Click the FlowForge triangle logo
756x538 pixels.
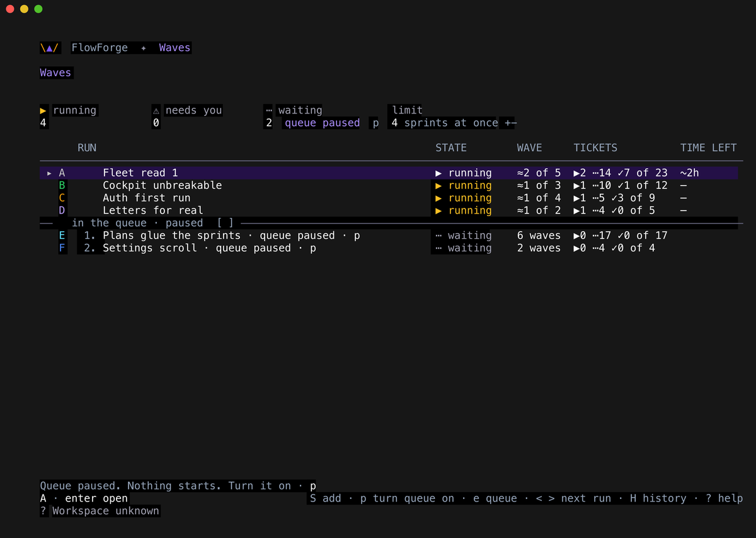tap(49, 47)
